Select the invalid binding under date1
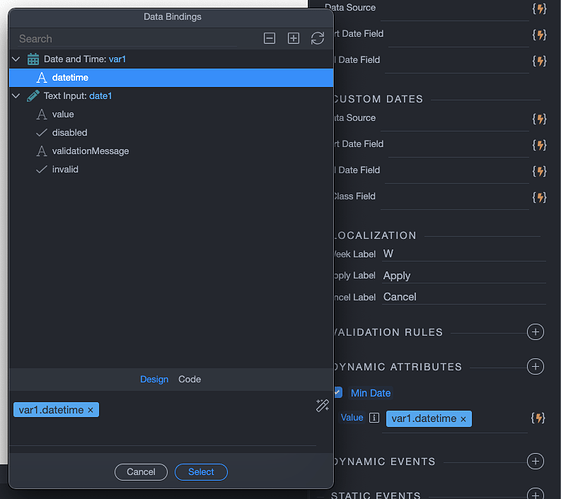This screenshot has height=499, width=561. (171, 169)
